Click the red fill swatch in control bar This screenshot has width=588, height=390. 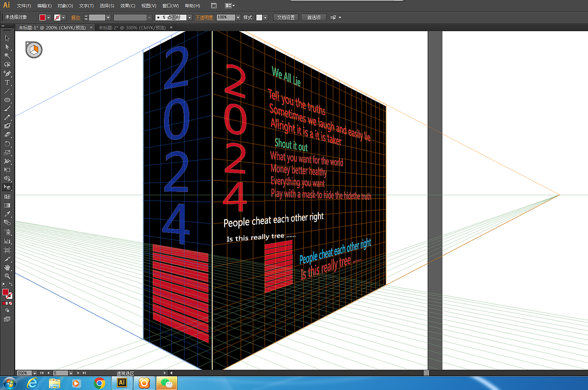pos(43,17)
